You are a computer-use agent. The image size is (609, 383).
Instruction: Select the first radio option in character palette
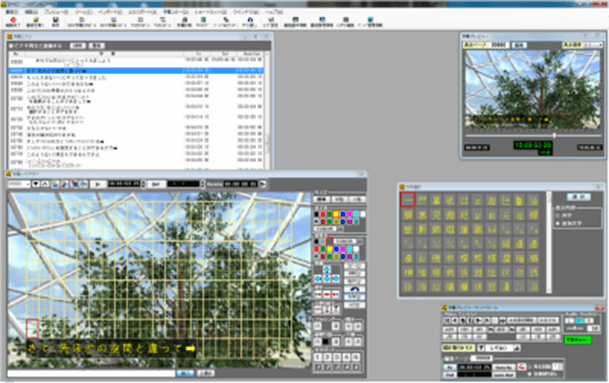click(558, 215)
